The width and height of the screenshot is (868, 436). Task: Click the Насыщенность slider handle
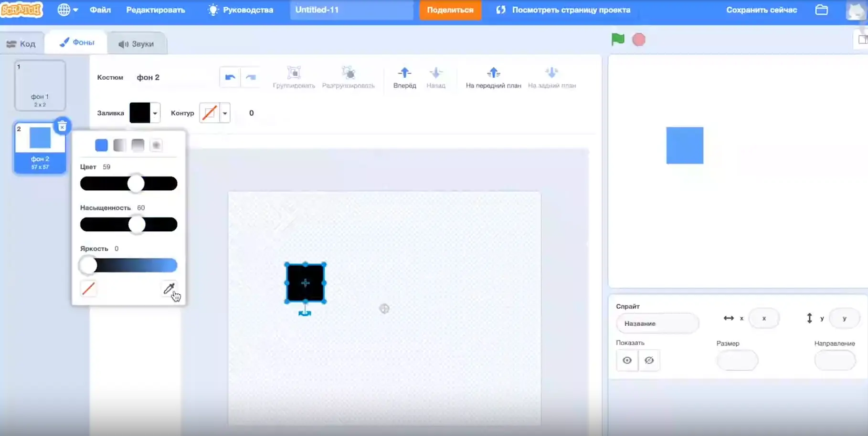137,224
